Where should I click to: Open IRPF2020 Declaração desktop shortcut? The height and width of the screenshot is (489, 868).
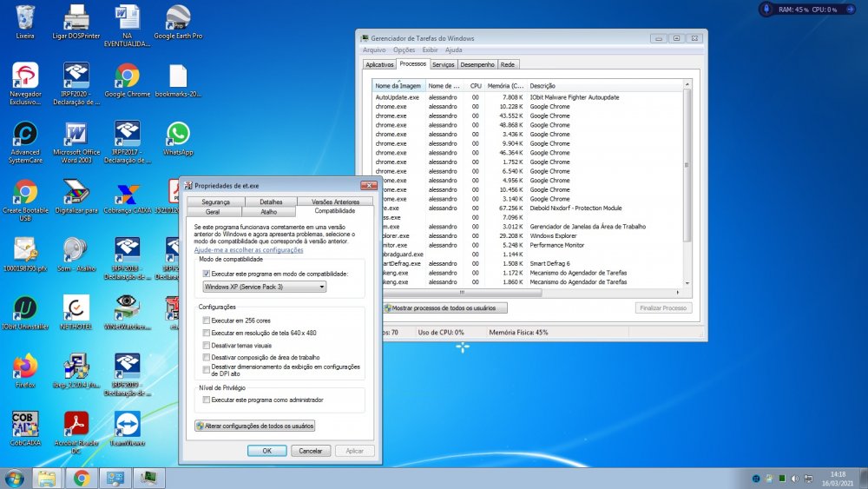click(76, 83)
